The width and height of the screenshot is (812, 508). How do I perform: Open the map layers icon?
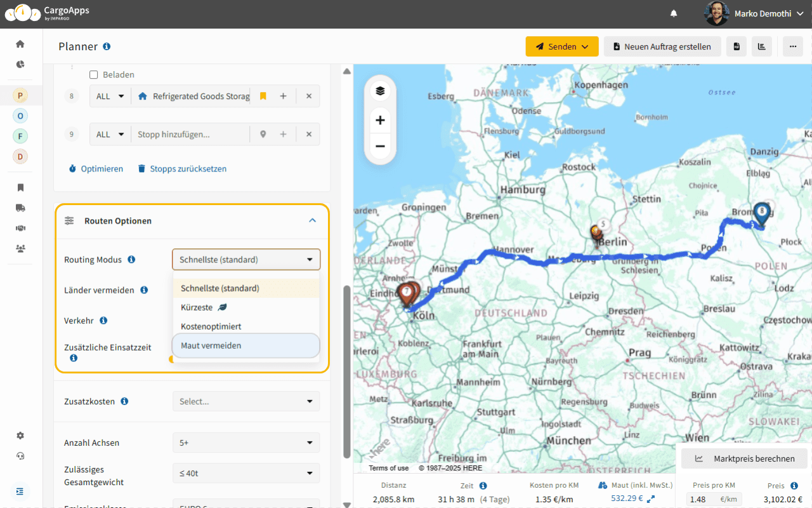(x=380, y=91)
